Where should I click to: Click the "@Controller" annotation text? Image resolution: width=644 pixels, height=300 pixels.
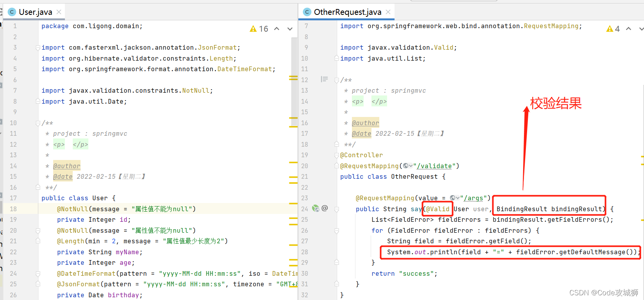pyautogui.click(x=362, y=155)
